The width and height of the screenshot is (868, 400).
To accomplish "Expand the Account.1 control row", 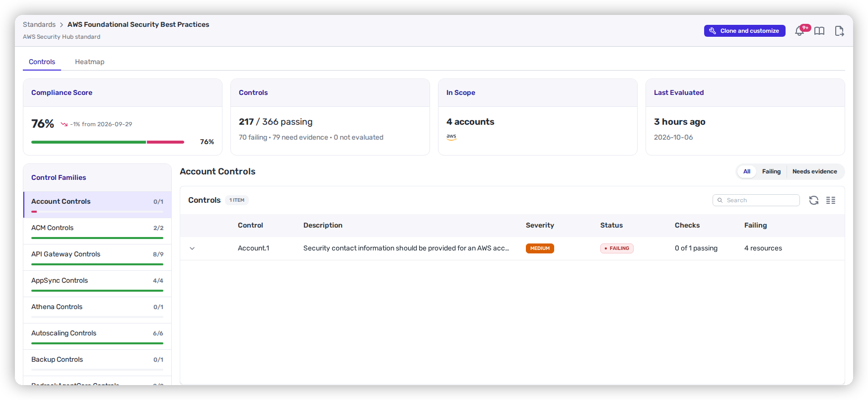I will (x=192, y=248).
